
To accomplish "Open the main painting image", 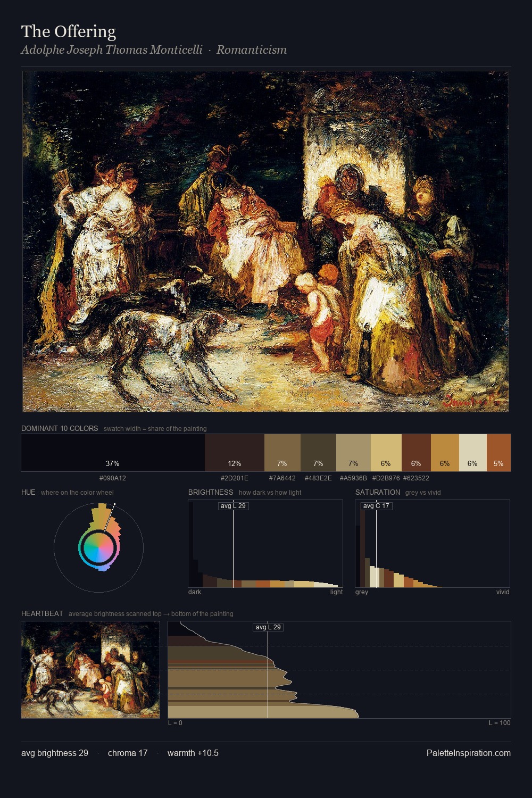I will [x=265, y=242].
